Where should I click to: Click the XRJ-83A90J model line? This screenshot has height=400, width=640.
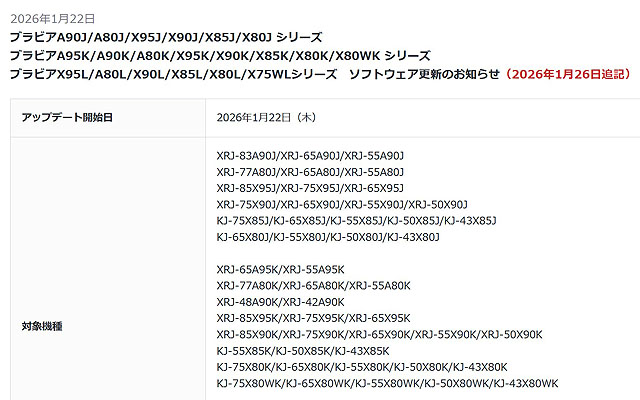click(x=310, y=155)
